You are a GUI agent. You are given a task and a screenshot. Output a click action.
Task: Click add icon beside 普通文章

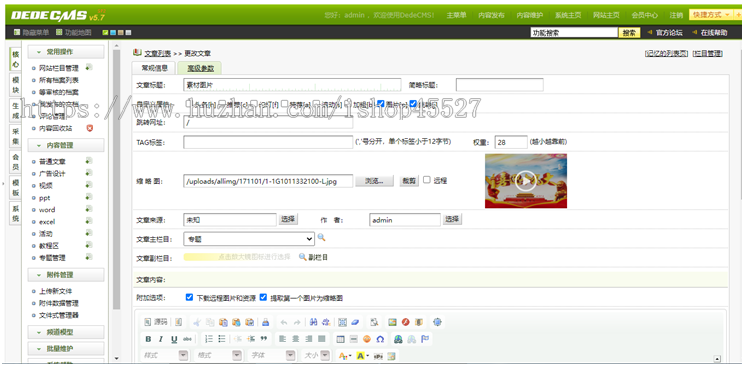coord(89,161)
